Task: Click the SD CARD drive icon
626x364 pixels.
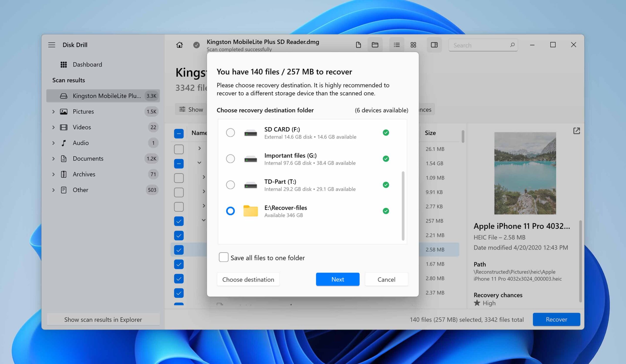Action: 250,133
